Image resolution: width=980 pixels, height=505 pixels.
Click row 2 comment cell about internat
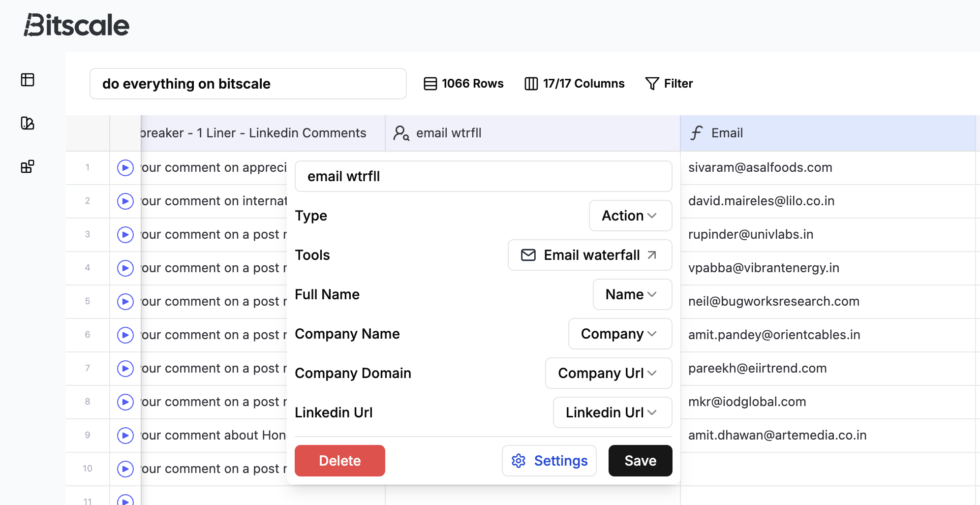[x=214, y=201]
